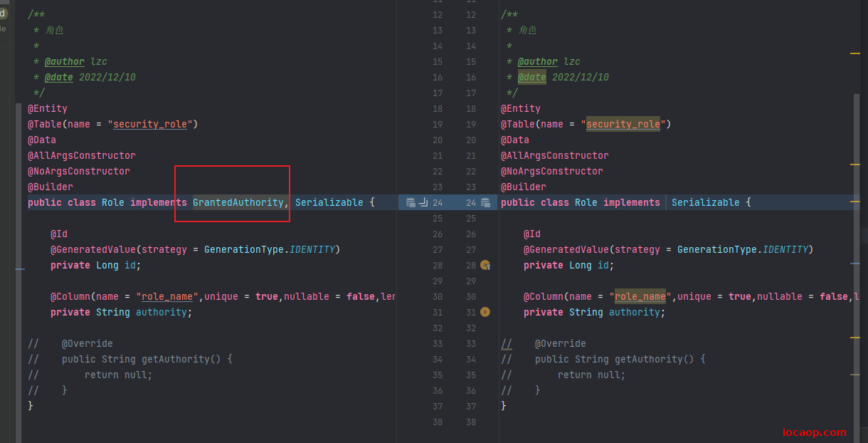This screenshot has height=443, width=868.
Task: Click IDENTITY constant in the left pane
Action: (x=312, y=250)
